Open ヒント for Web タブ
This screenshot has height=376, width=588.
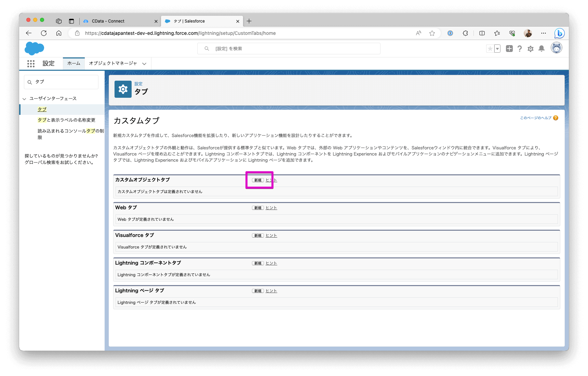[x=271, y=208]
